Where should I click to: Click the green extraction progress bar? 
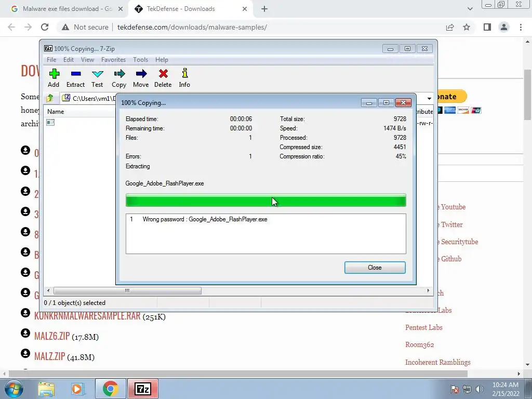coord(265,200)
